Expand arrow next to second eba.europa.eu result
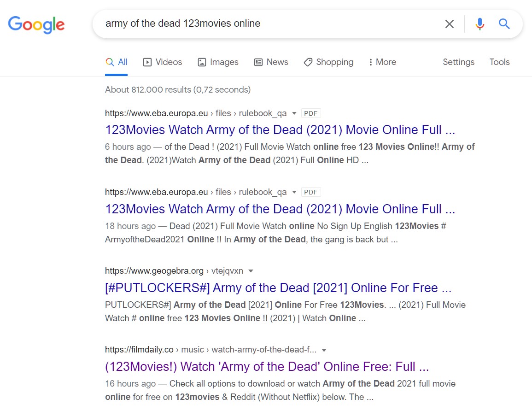532x411 pixels. point(294,192)
